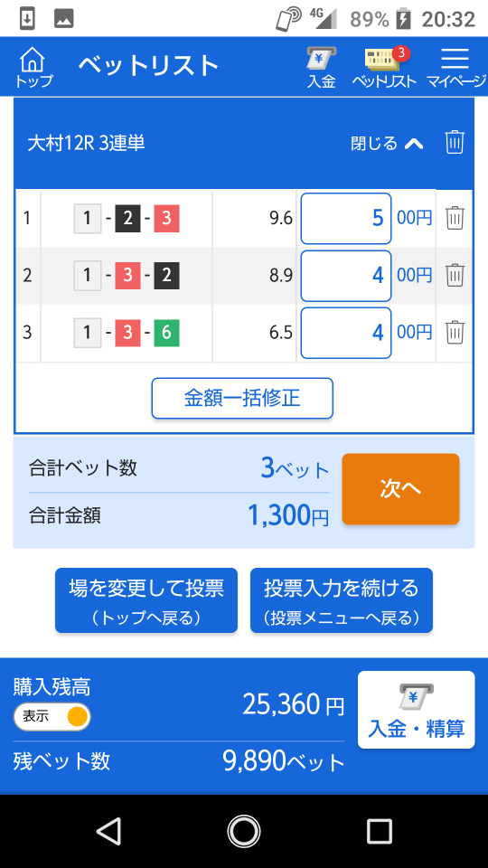This screenshot has width=488, height=868.
Task: Collapse the list with 閉じる chevron
Action: click(x=388, y=144)
